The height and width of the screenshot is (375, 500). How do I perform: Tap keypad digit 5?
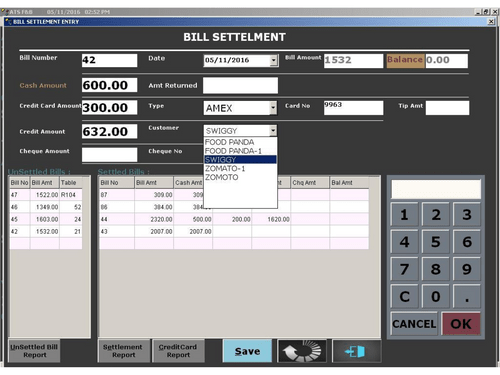436,242
